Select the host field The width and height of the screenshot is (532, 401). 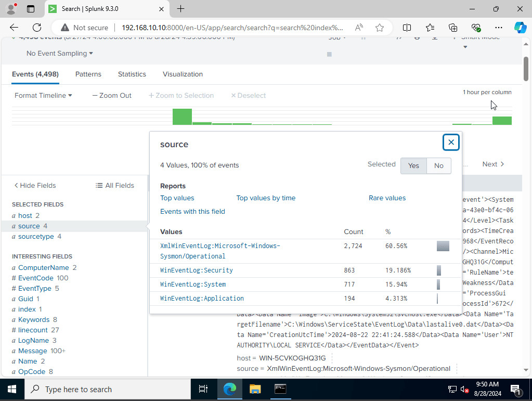pyautogui.click(x=25, y=215)
